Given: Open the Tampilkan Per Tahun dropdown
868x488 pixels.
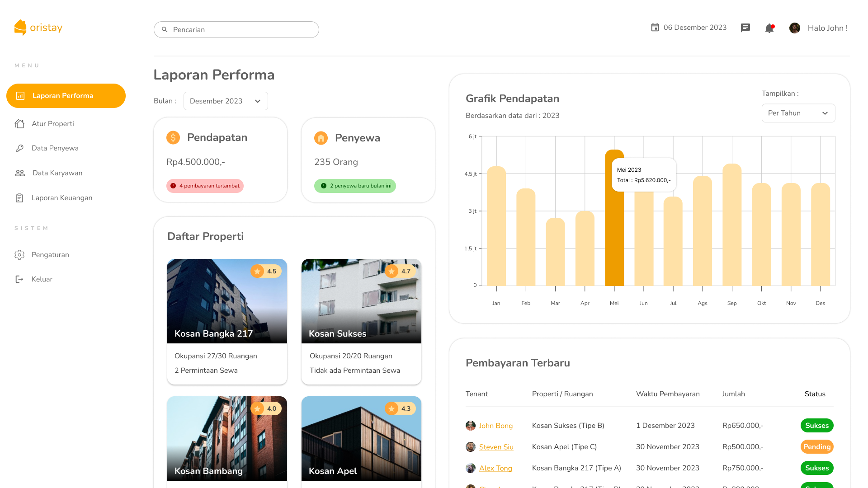Looking at the screenshot, I should pos(798,113).
